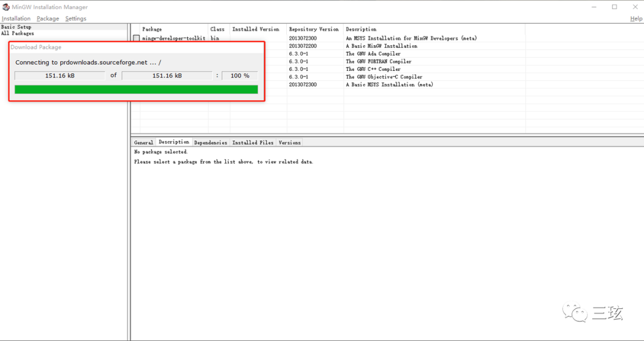Screen dimensions: 644x341
Task: Open the Package menu
Action: pyautogui.click(x=48, y=18)
